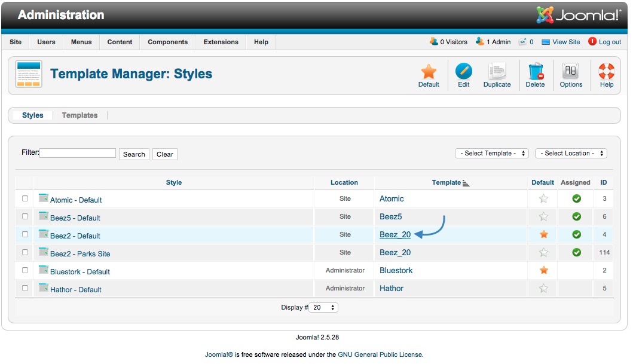The width and height of the screenshot is (633, 364).
Task: Open the Help menu in the menu bar
Action: (x=261, y=42)
